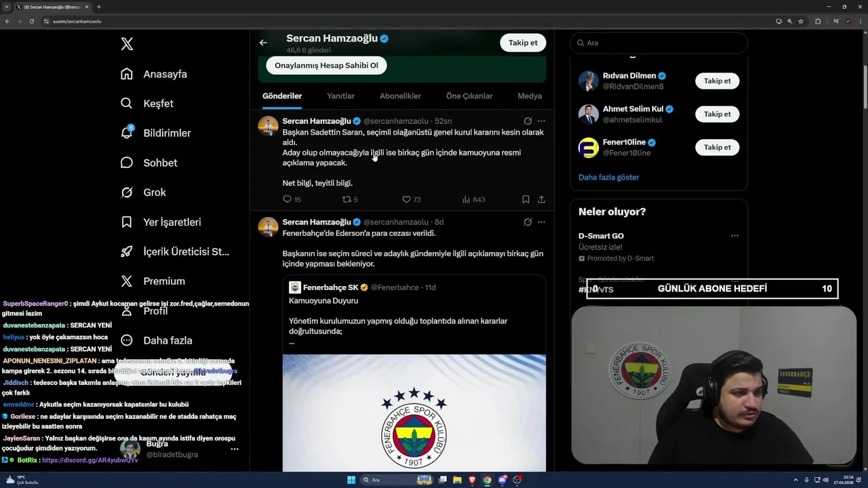Switch to Medya tab
868x488 pixels.
coord(530,96)
